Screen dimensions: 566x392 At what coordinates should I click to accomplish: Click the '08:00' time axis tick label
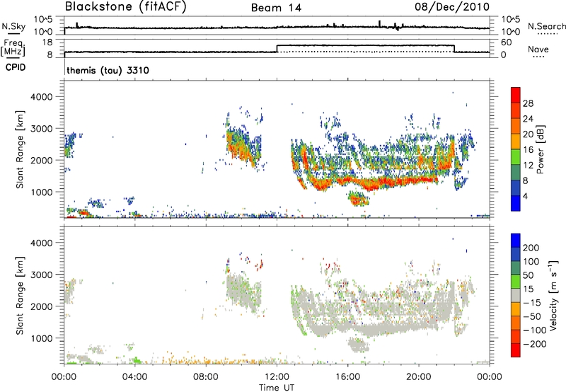click(206, 377)
